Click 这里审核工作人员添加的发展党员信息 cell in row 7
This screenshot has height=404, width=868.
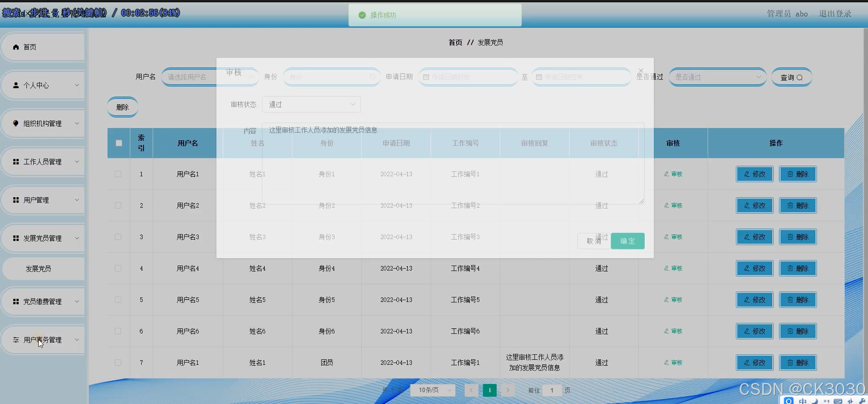[x=534, y=363]
